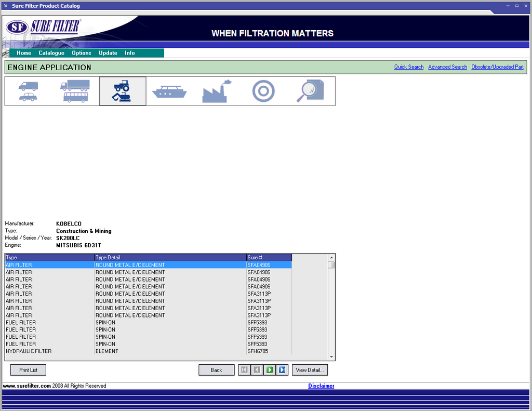This screenshot has height=411, width=532.
Task: Go to next page with green arrow
Action: (x=270, y=370)
